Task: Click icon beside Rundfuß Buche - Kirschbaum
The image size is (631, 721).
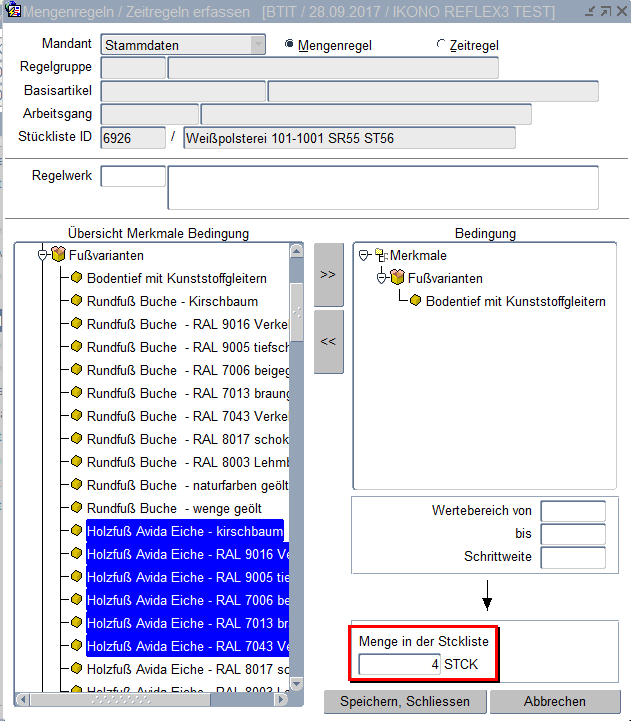Action: point(76,301)
